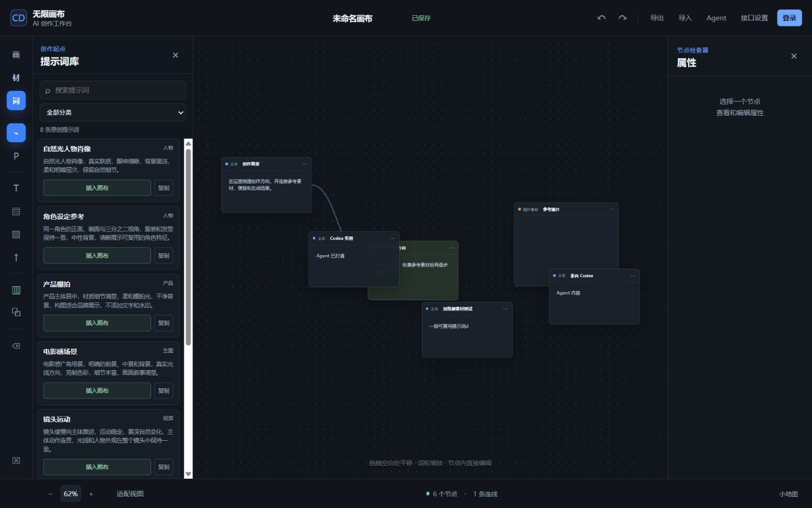Select the P tool in sidebar
812x508 pixels.
[16, 156]
